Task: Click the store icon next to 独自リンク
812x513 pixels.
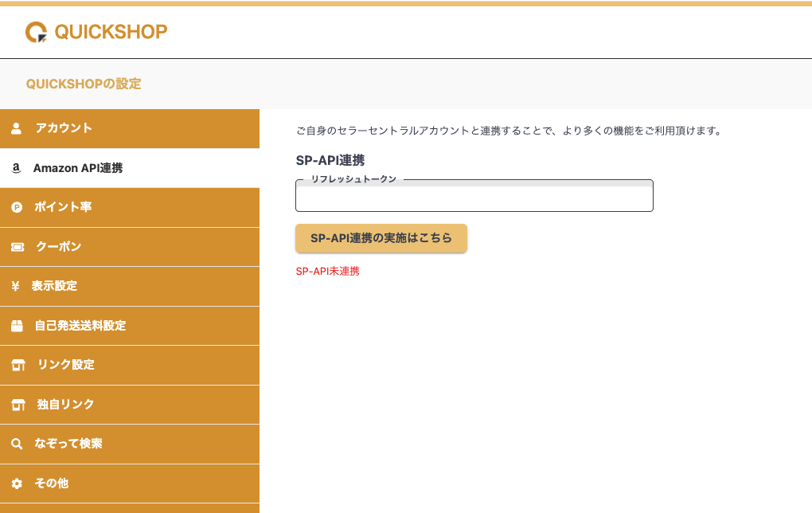Action: (x=18, y=405)
